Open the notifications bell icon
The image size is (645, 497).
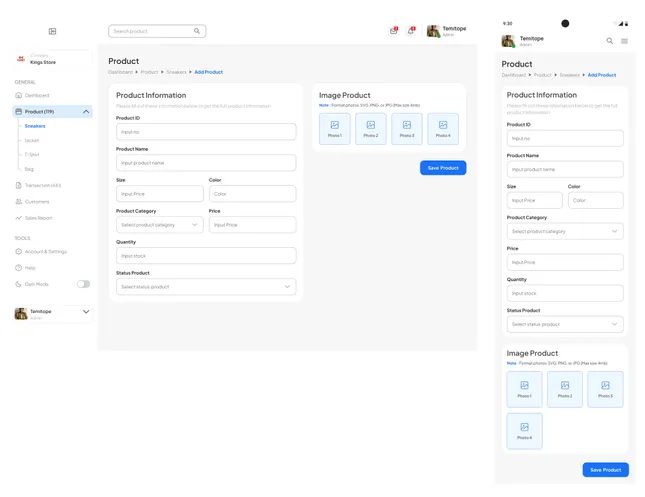point(410,31)
